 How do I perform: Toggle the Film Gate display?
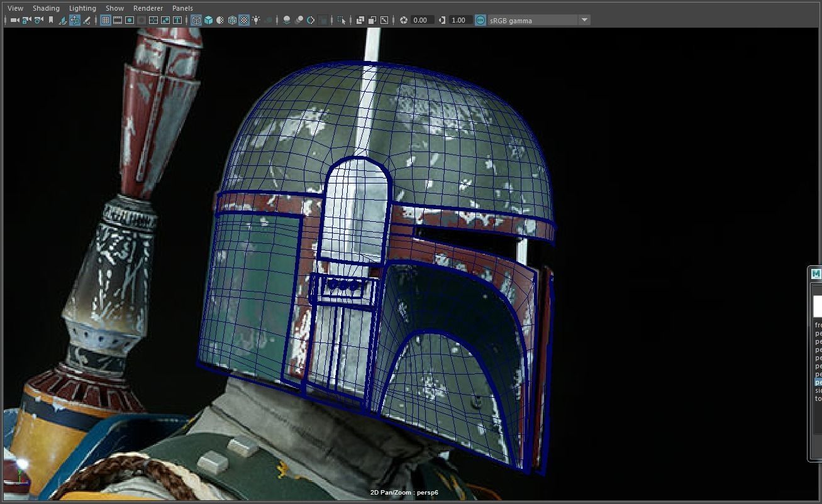(x=118, y=20)
